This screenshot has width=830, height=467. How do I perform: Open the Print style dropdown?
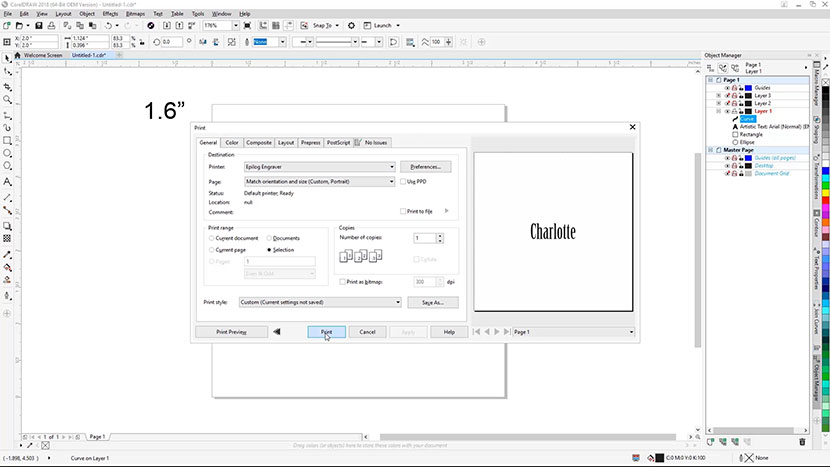[x=320, y=301]
